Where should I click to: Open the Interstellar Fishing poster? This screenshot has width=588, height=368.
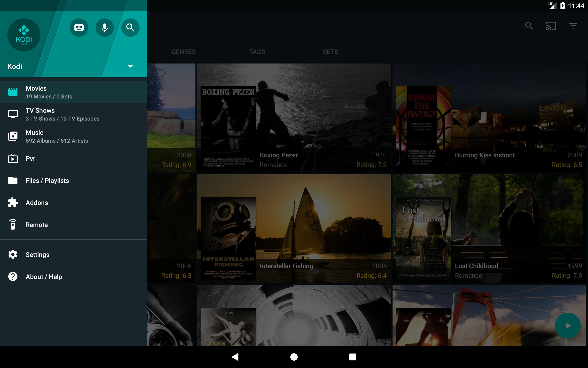click(x=228, y=238)
